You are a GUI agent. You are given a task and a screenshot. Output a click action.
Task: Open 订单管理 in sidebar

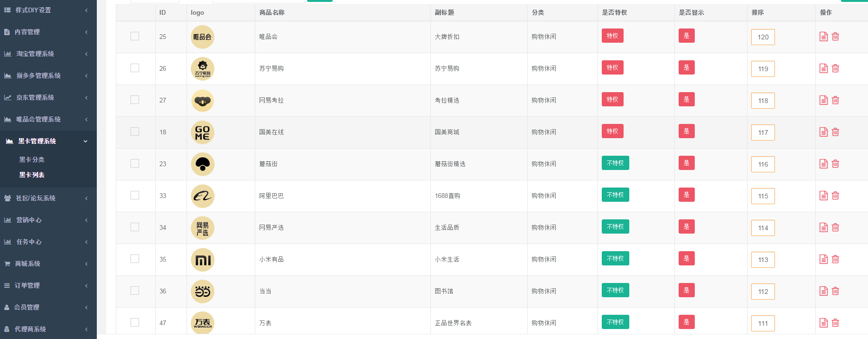pyautogui.click(x=48, y=285)
